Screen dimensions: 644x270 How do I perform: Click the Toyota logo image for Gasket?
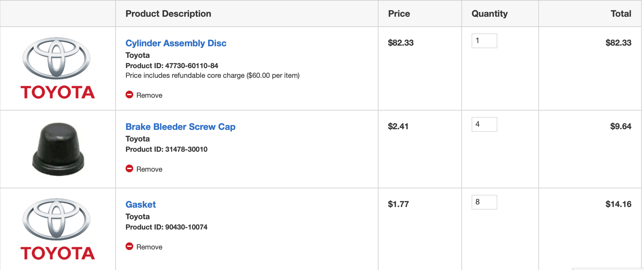[57, 229]
